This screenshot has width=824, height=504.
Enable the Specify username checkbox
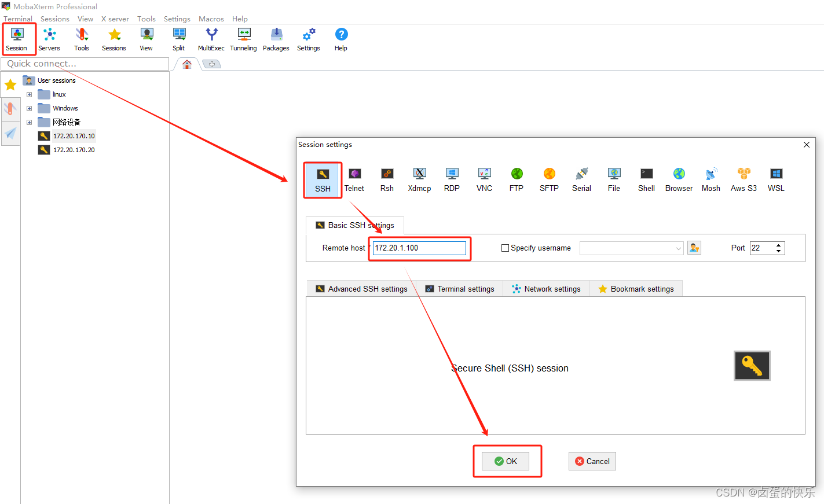(x=505, y=248)
